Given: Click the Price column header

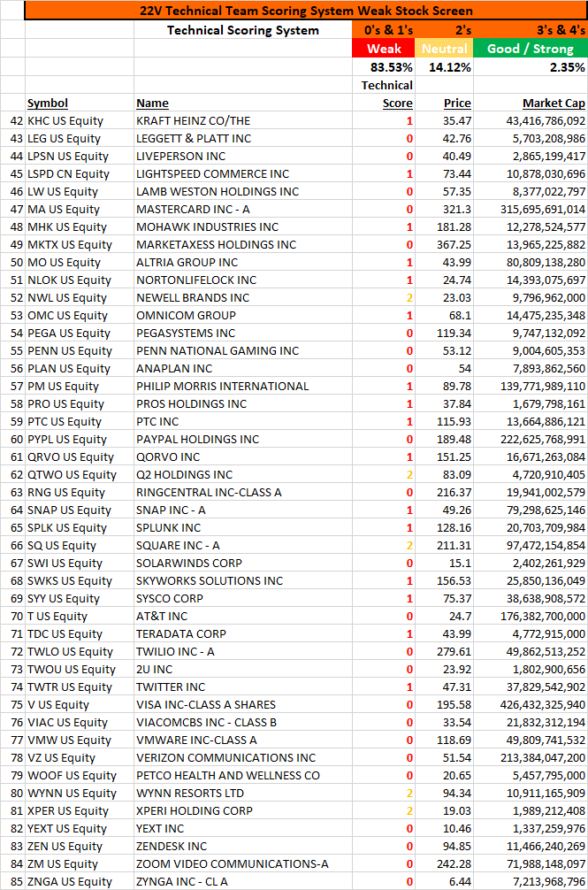Looking at the screenshot, I should click(x=457, y=104).
